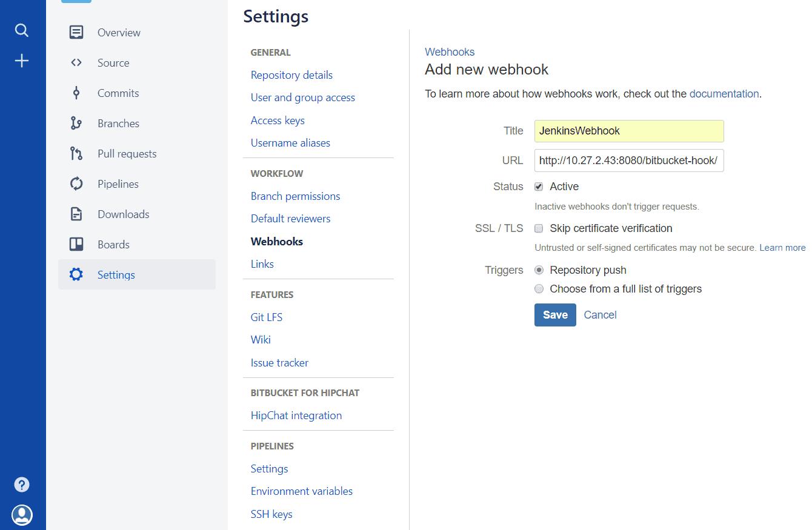Select the Repository push trigger option
The width and height of the screenshot is (812, 530).
pos(539,270)
